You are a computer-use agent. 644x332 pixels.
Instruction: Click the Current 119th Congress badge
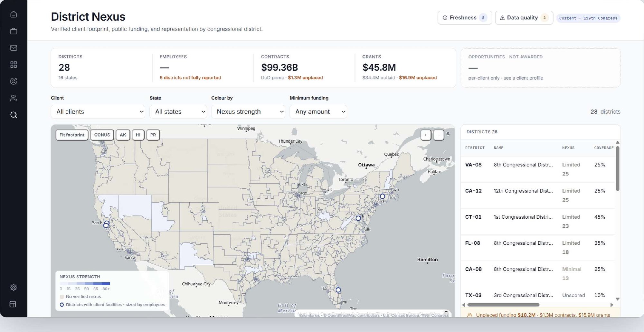588,18
